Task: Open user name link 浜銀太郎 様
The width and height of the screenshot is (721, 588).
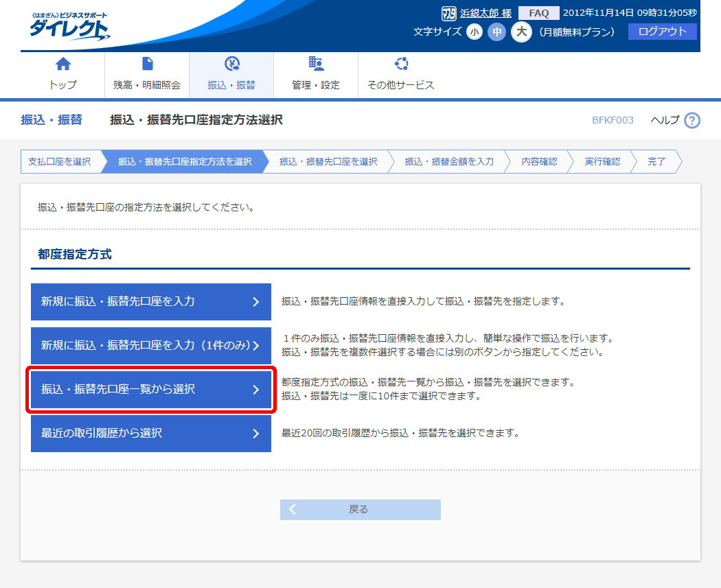Action: 485,13
